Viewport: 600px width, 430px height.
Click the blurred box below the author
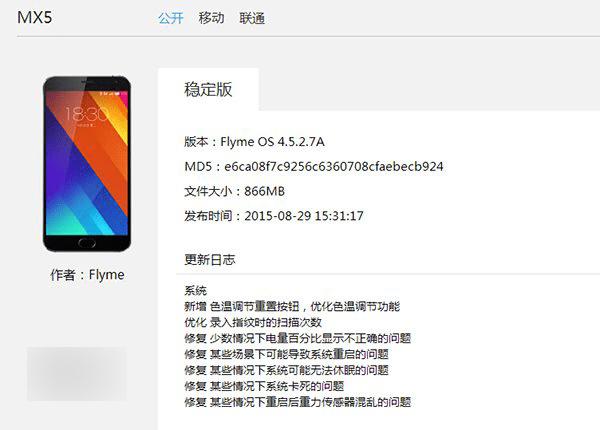pos(77,374)
